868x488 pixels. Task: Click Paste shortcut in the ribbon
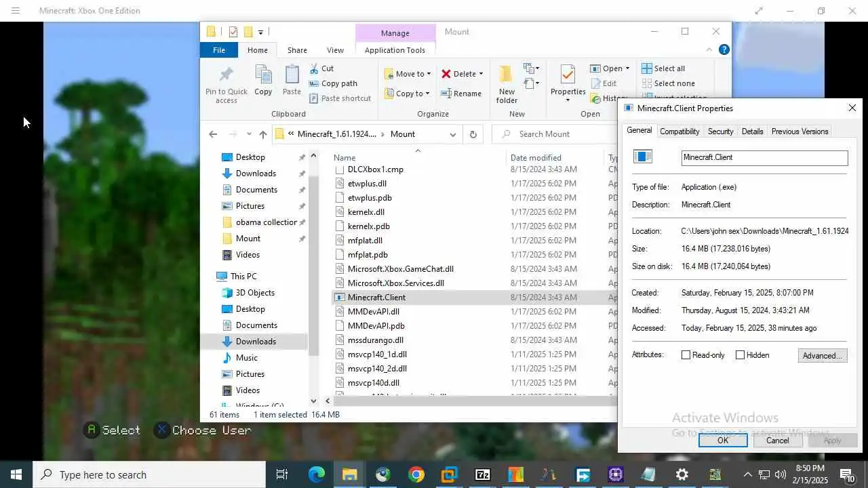[340, 98]
